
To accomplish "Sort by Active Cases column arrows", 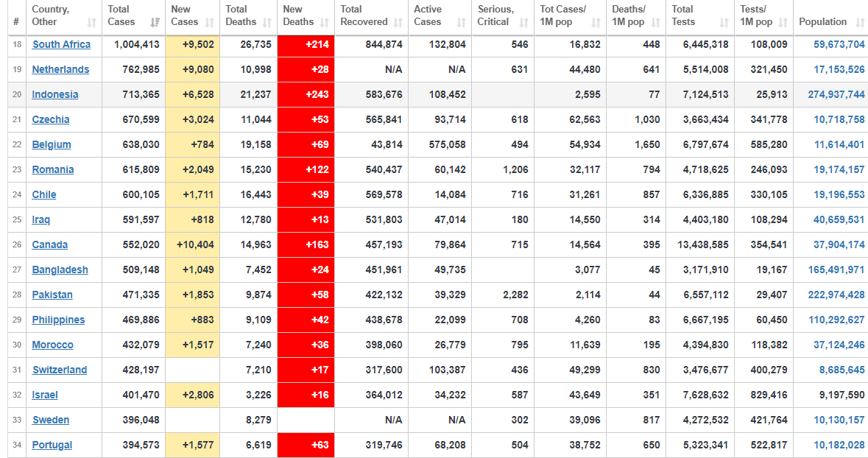I will pyautogui.click(x=461, y=23).
